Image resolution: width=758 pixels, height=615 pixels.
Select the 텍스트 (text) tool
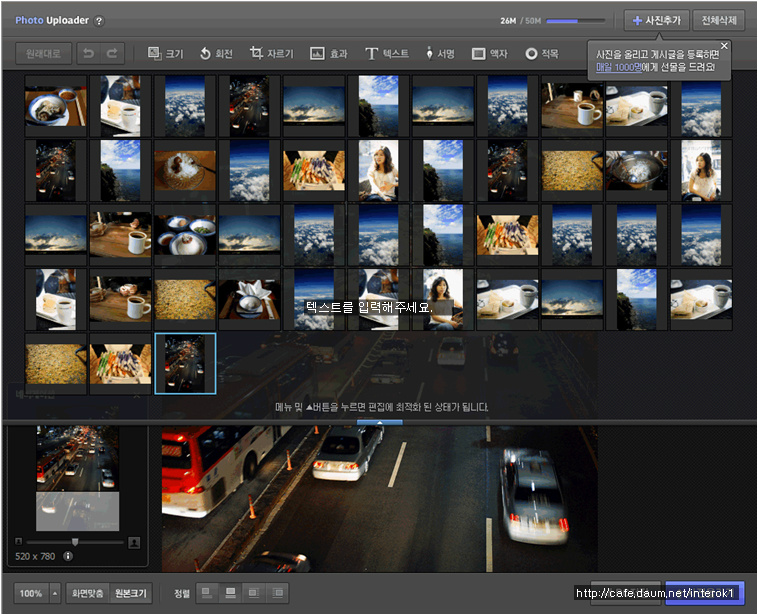point(386,53)
